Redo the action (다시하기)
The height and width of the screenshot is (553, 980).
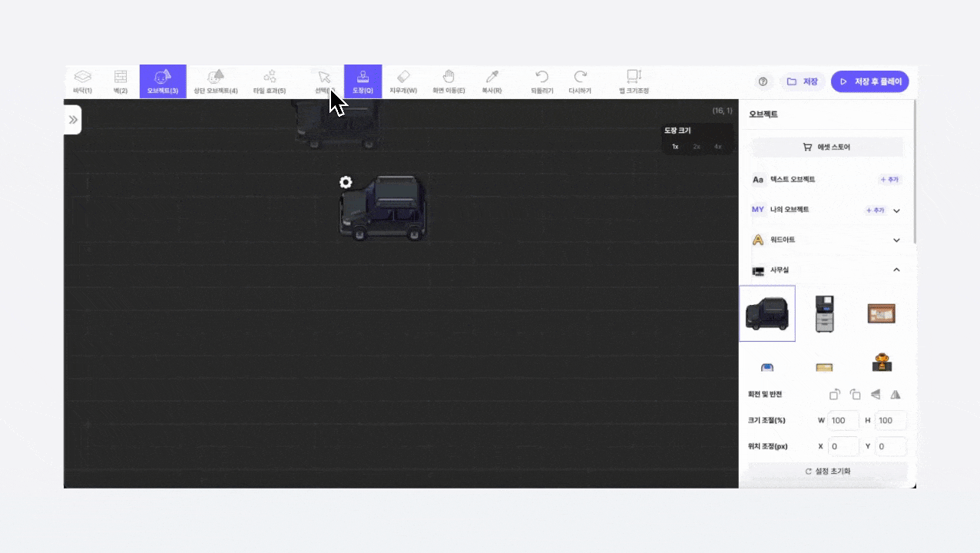pos(580,81)
